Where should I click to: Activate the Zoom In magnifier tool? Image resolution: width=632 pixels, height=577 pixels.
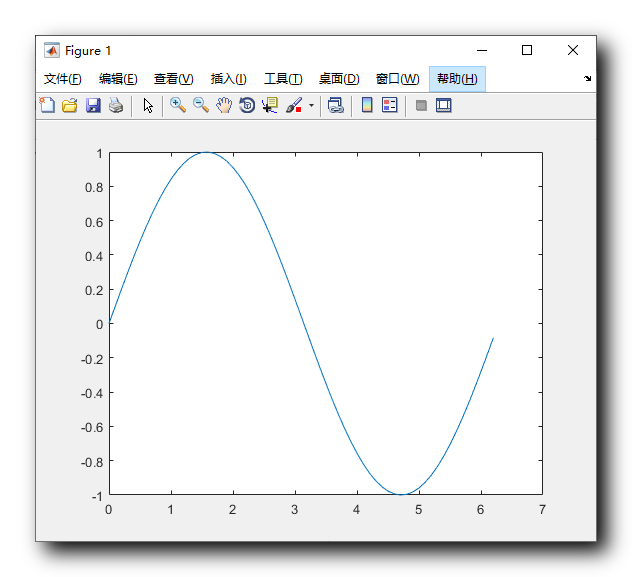[178, 105]
